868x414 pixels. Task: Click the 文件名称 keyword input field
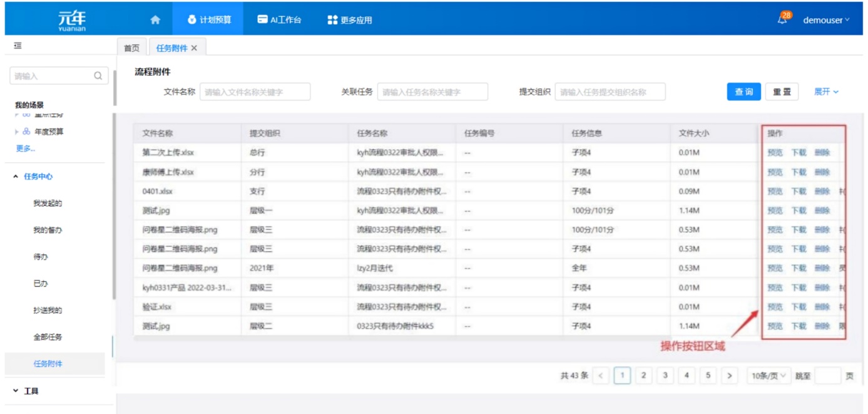(x=255, y=92)
